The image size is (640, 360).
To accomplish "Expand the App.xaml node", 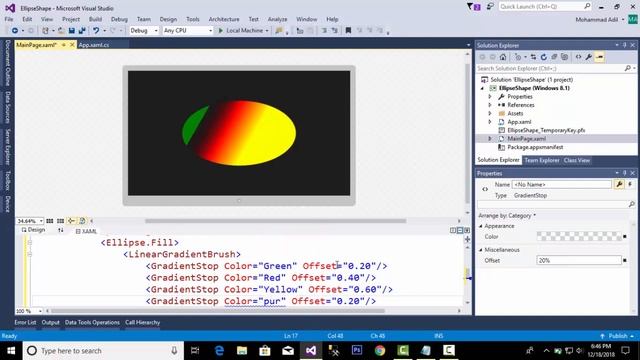I will (x=490, y=122).
